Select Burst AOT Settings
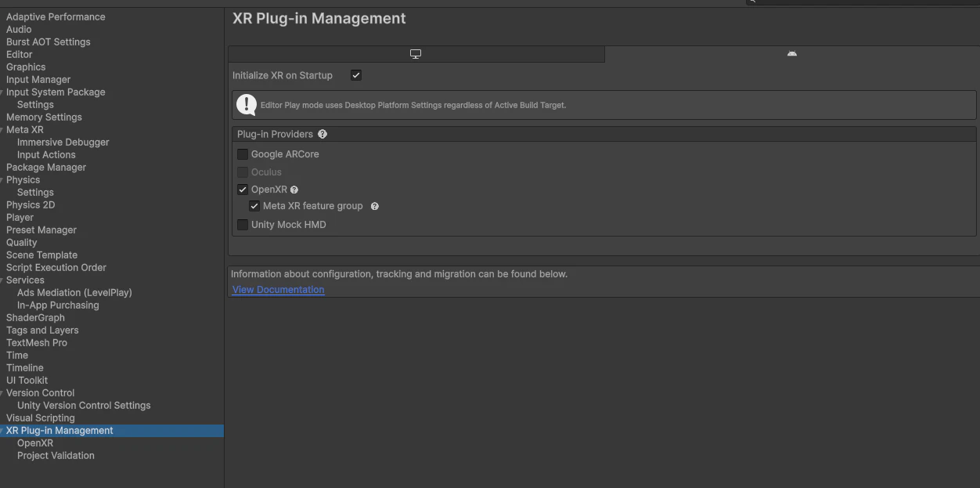 pos(49,42)
